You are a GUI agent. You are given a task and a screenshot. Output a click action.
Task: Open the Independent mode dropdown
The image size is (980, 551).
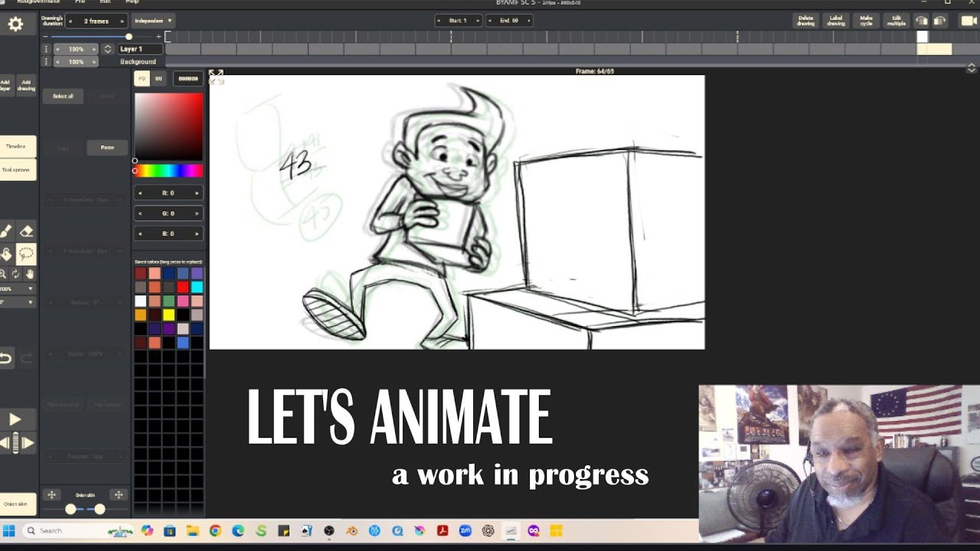pos(152,21)
